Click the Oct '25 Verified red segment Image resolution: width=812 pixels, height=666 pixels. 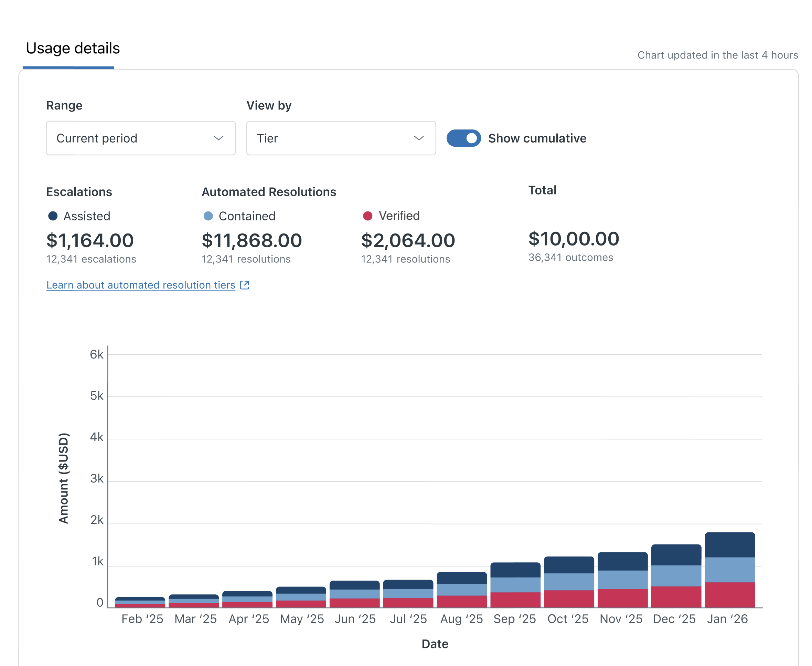569,599
